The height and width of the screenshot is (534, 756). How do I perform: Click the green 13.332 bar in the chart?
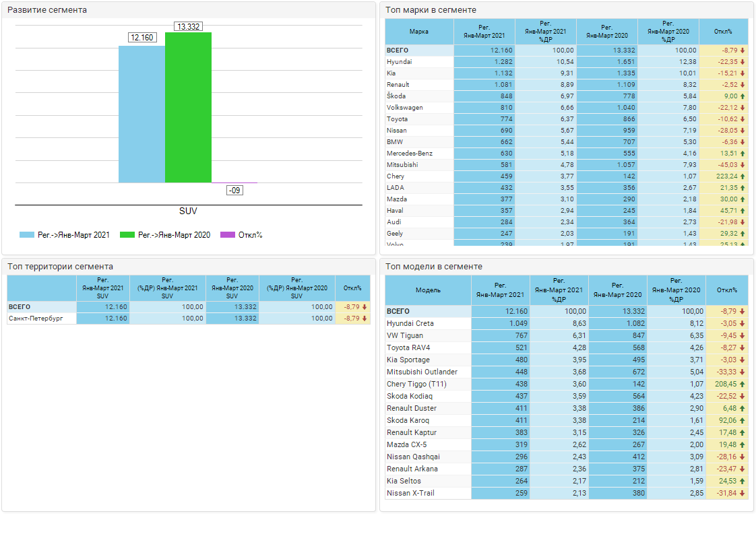pyautogui.click(x=188, y=108)
